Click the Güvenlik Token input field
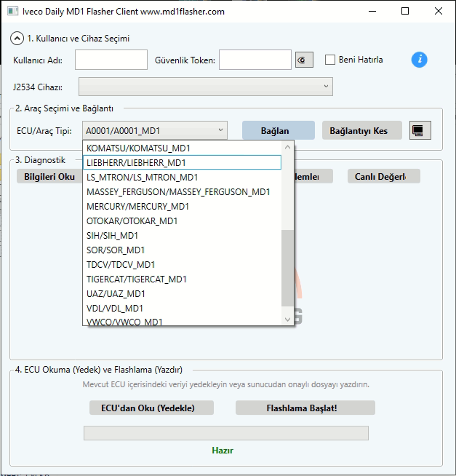The image size is (456, 476). pos(255,60)
